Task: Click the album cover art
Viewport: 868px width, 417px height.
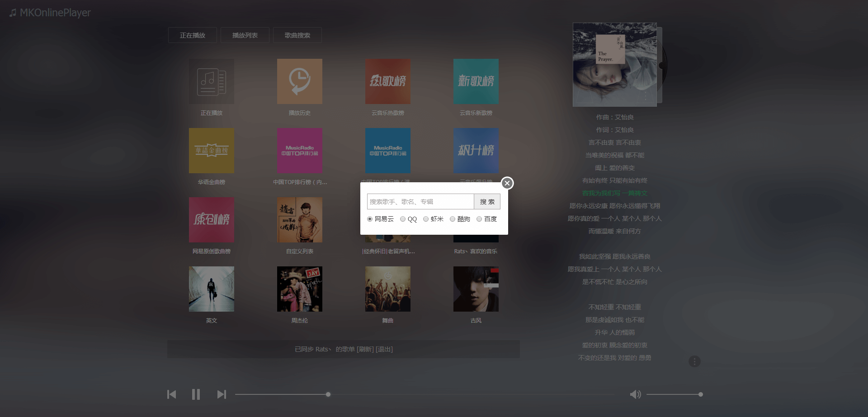Action: point(615,65)
